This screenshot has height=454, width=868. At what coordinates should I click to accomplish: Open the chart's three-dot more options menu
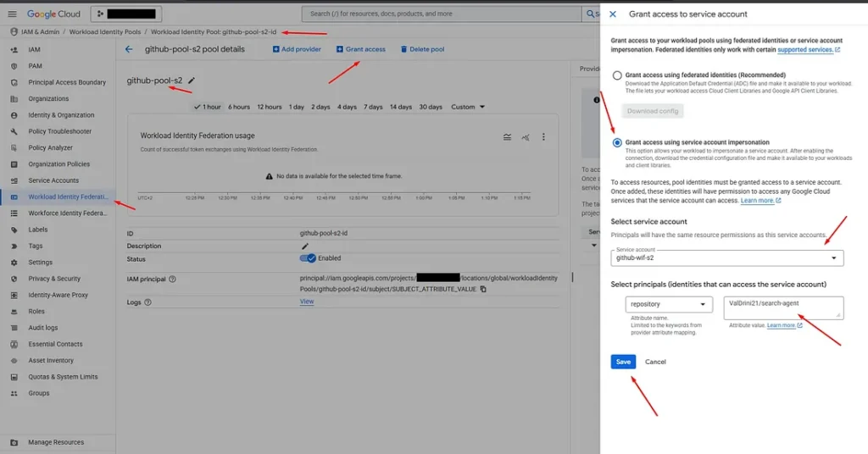click(x=543, y=136)
